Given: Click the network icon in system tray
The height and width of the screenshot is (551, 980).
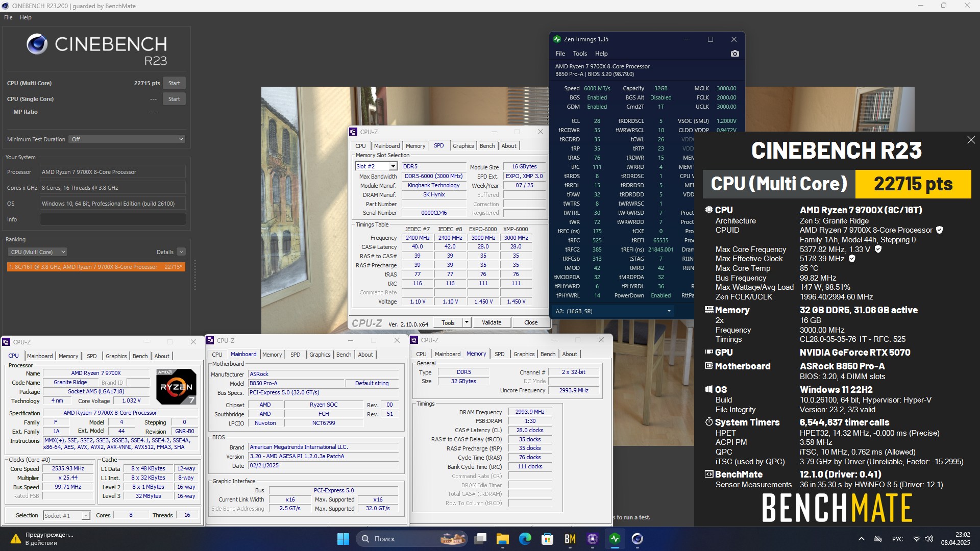Looking at the screenshot, I should (x=917, y=539).
